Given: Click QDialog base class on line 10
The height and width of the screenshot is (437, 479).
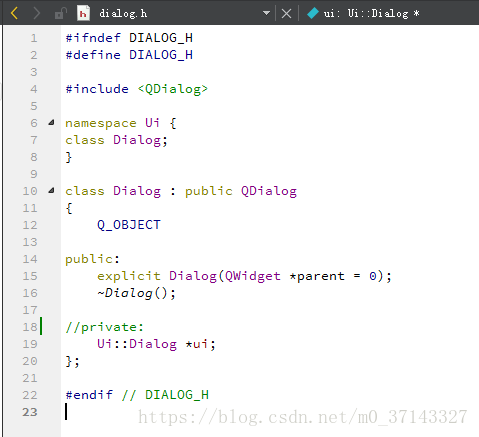Looking at the screenshot, I should pos(269,191).
